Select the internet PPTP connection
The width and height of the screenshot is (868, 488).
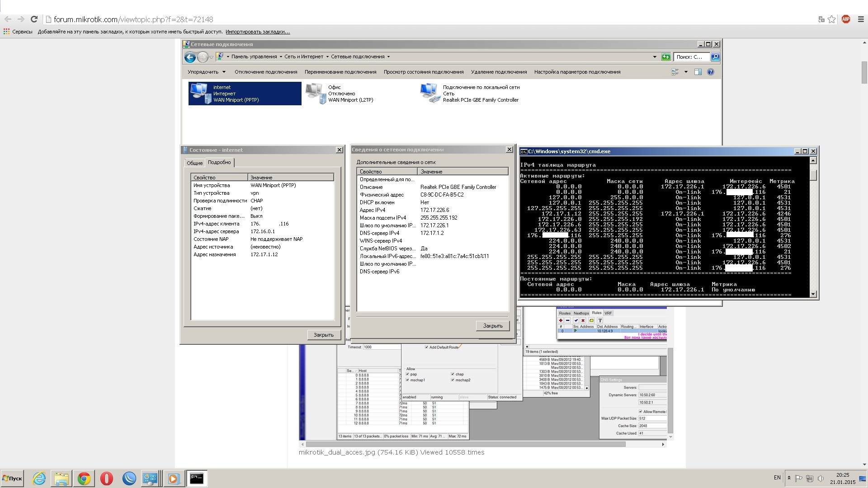click(x=245, y=94)
